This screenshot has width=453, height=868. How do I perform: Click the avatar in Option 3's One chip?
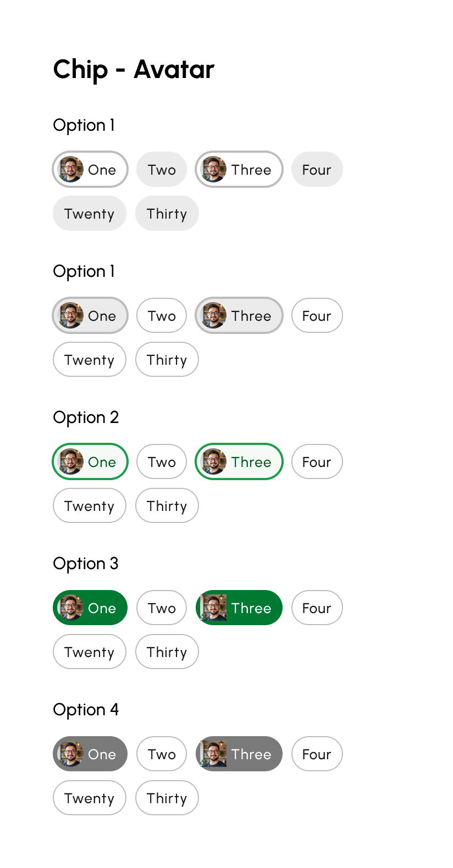pos(71,608)
